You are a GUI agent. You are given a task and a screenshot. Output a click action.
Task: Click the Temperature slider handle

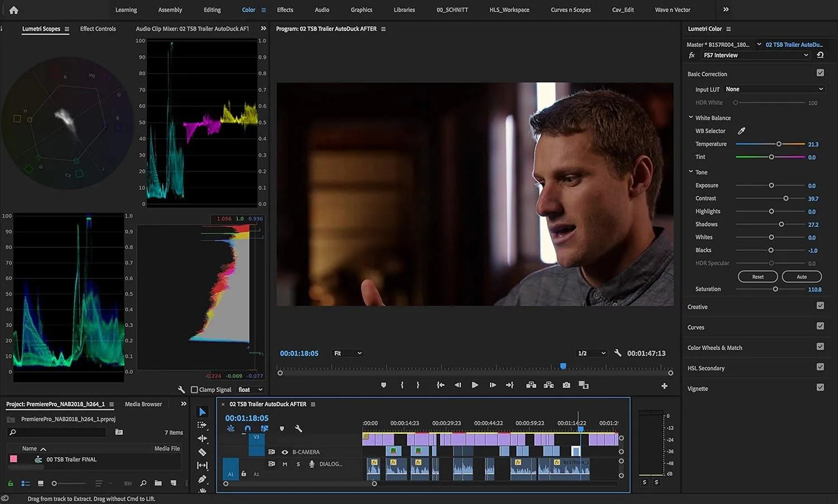779,143
